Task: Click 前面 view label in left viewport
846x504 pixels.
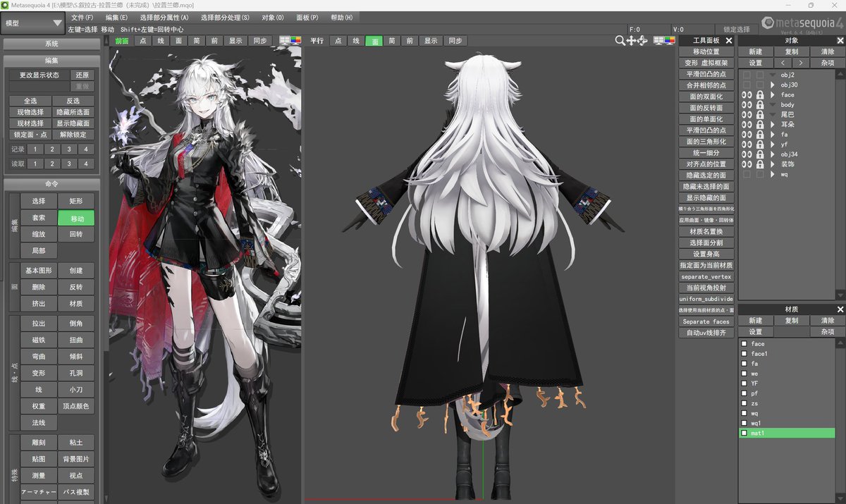Action: 122,41
